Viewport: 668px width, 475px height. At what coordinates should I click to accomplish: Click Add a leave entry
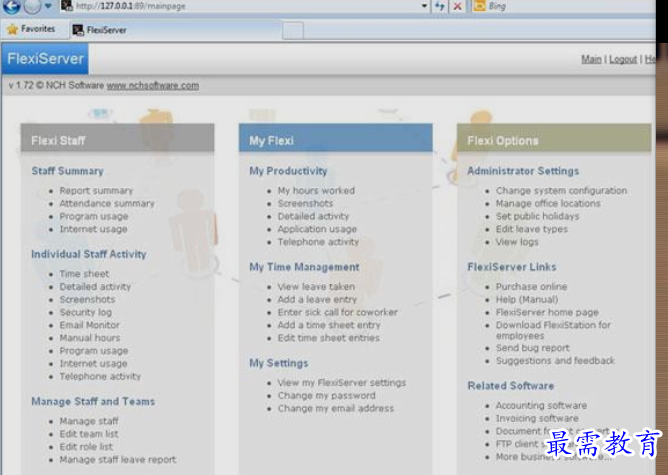coord(317,299)
